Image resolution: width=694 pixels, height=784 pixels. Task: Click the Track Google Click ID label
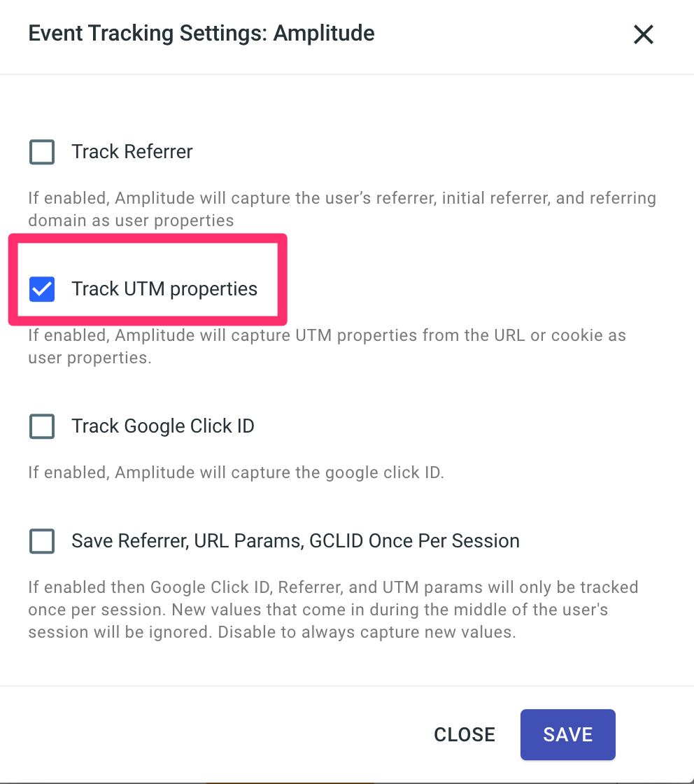pyautogui.click(x=163, y=426)
